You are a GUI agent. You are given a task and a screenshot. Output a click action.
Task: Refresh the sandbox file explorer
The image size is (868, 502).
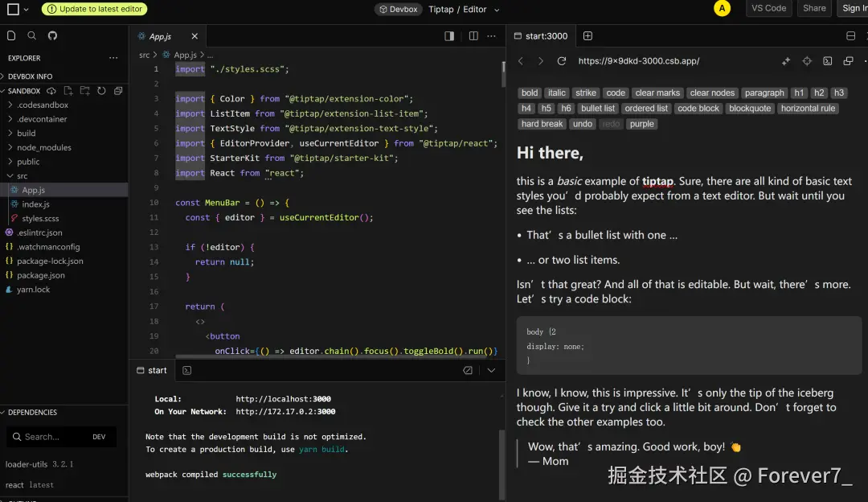click(x=101, y=91)
